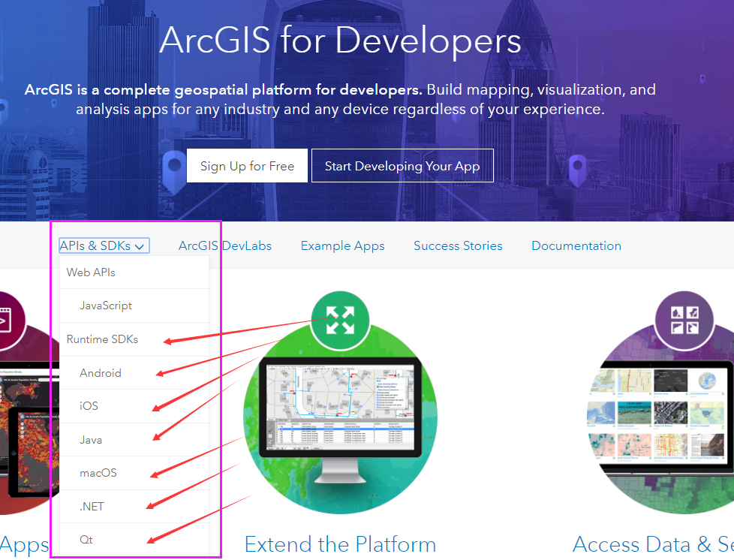Select .NET from the SDK menu
This screenshot has height=560, width=734.
point(134,507)
